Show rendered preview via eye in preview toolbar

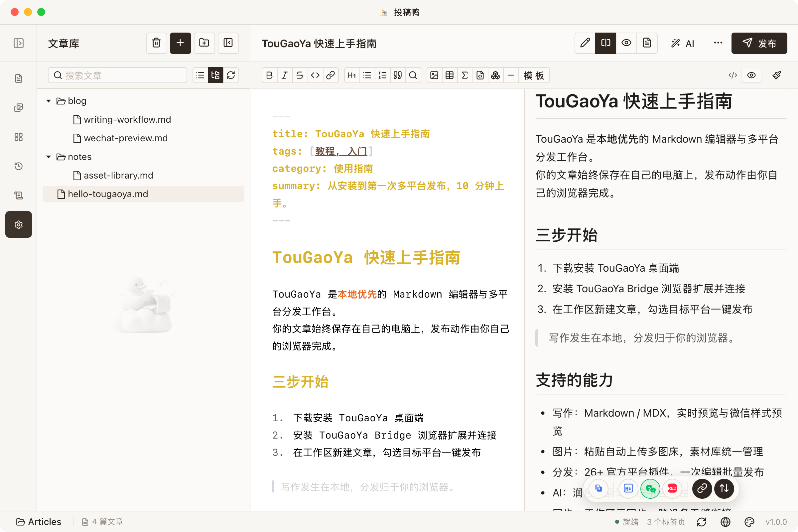[751, 75]
